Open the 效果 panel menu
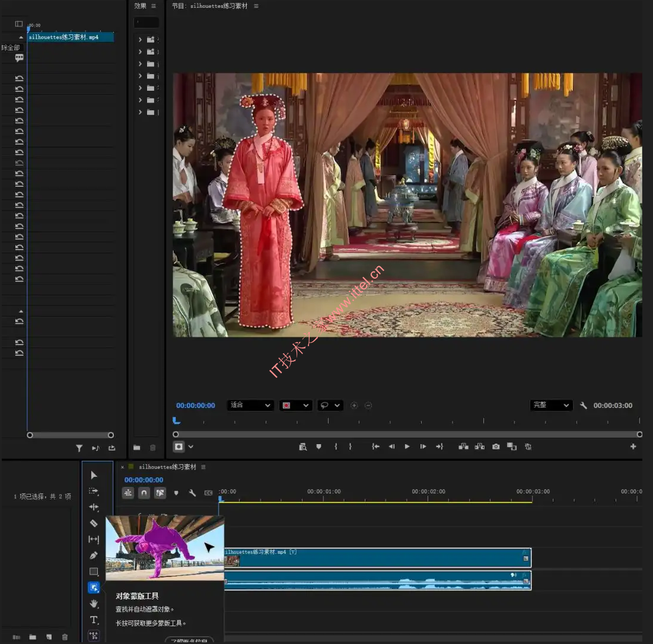 click(154, 6)
